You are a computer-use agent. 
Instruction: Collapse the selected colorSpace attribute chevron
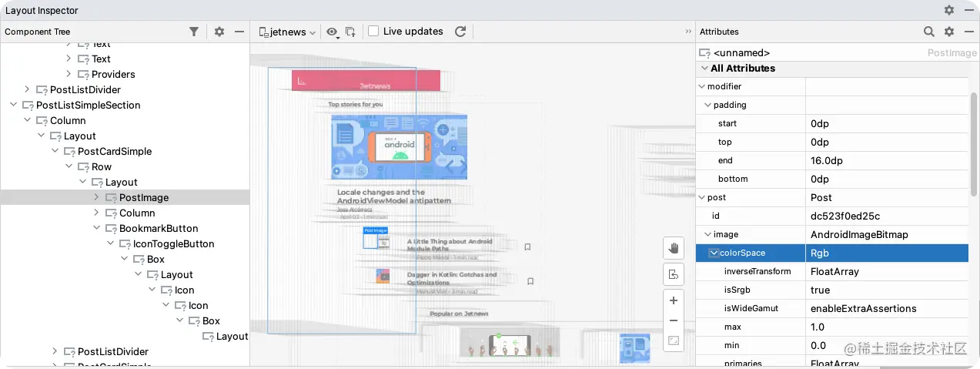(x=714, y=253)
